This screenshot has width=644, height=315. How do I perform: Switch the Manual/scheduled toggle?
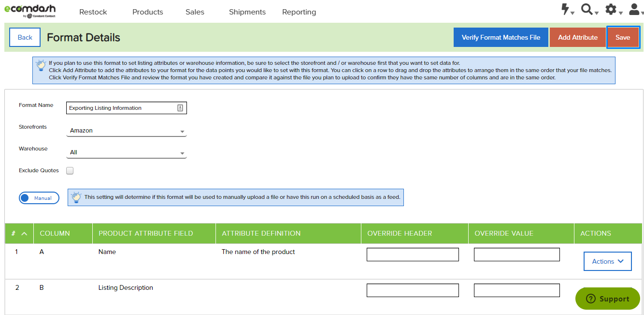tap(39, 198)
